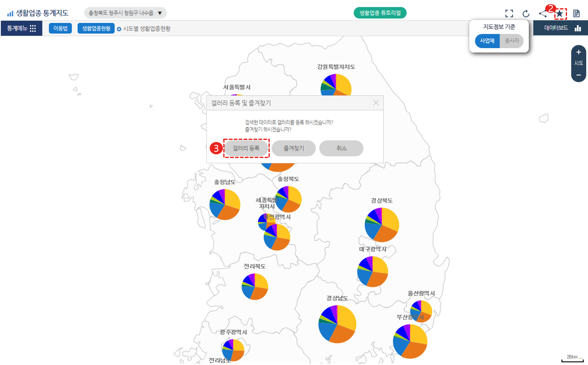The image size is (588, 365).
Task: Keep 사업체 selected in 지도정보 기준
Action: pyautogui.click(x=487, y=41)
